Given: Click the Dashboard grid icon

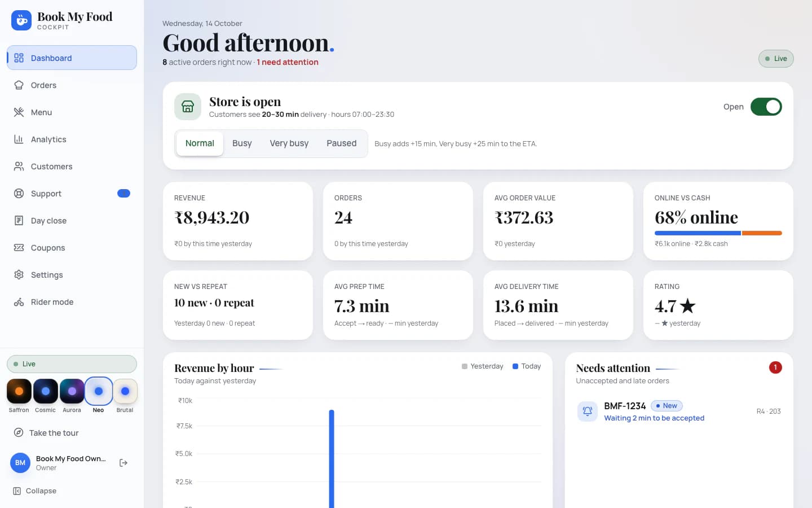Looking at the screenshot, I should point(19,58).
